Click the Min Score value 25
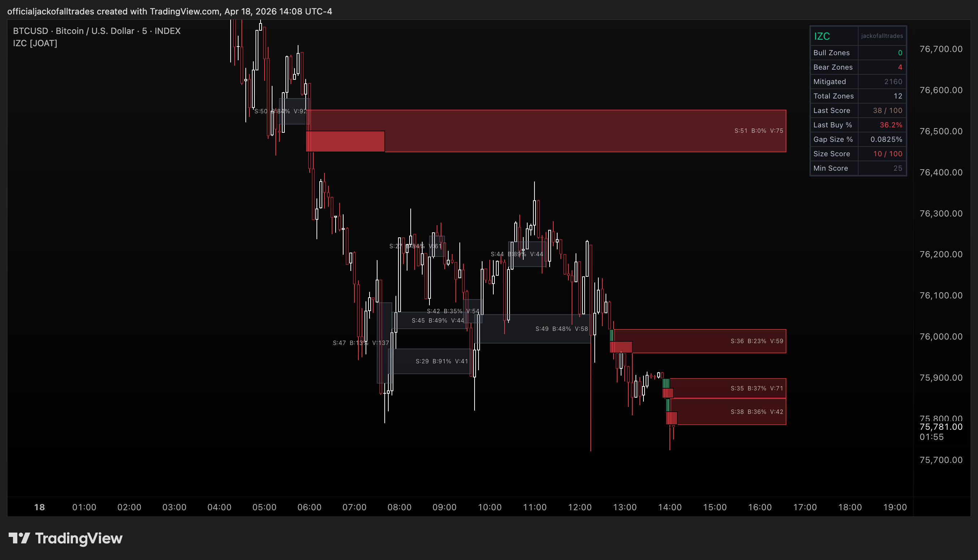978x560 pixels. 898,168
